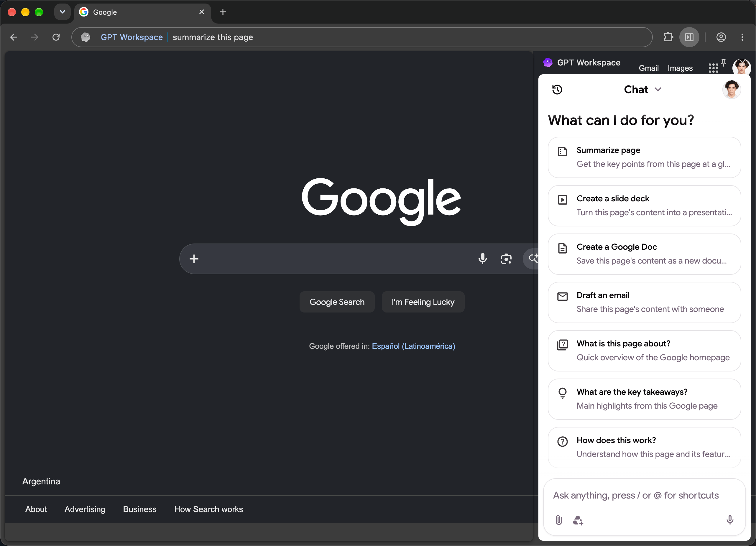Click the plus icon in Google search bar

(x=194, y=259)
